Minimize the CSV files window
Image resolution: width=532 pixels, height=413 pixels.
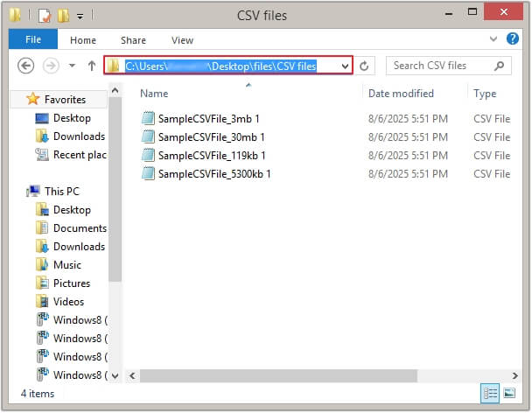449,14
